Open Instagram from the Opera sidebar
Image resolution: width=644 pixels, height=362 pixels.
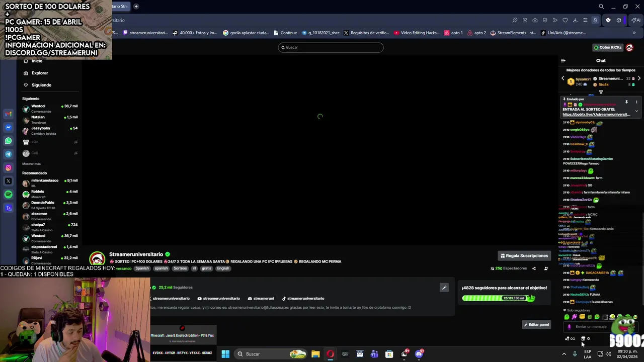8,168
